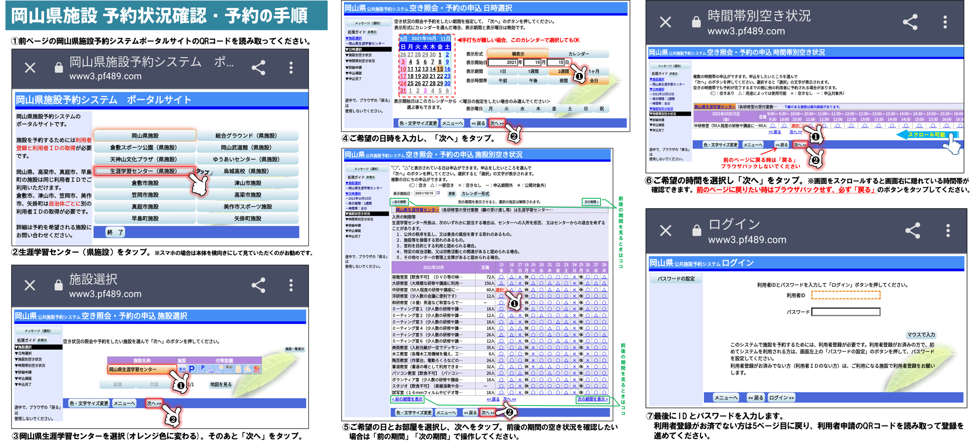Open 岡山県施設 on the portal
This screenshot has height=445, width=980.
tap(145, 135)
